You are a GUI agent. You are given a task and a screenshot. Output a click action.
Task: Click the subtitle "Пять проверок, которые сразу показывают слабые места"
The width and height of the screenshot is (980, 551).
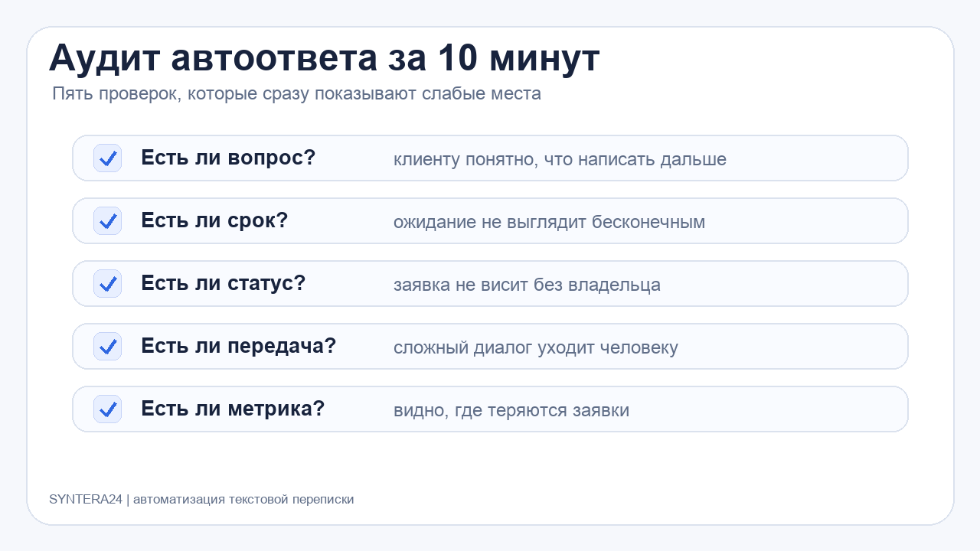pyautogui.click(x=296, y=94)
